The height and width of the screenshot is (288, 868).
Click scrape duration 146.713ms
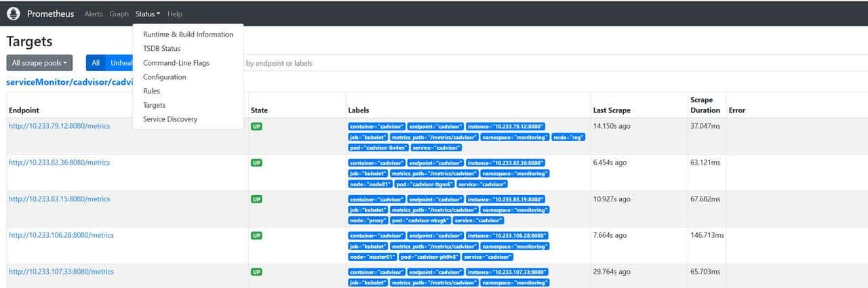click(x=708, y=235)
